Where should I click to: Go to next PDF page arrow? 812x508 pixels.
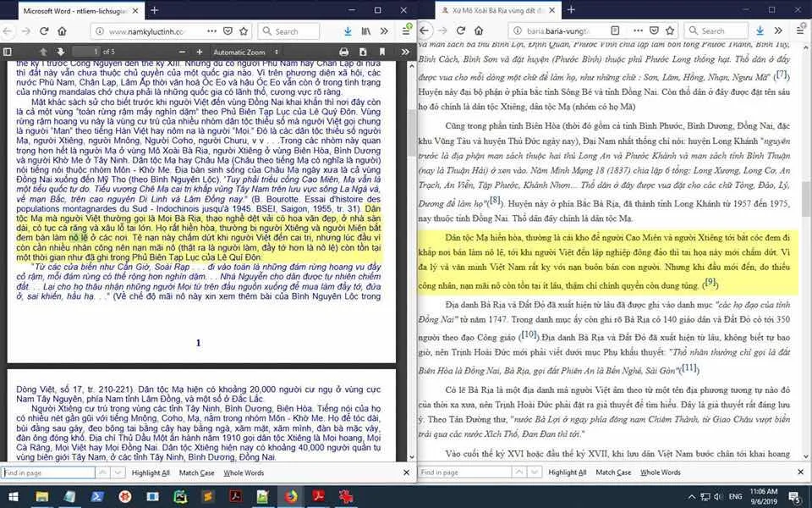(x=61, y=52)
